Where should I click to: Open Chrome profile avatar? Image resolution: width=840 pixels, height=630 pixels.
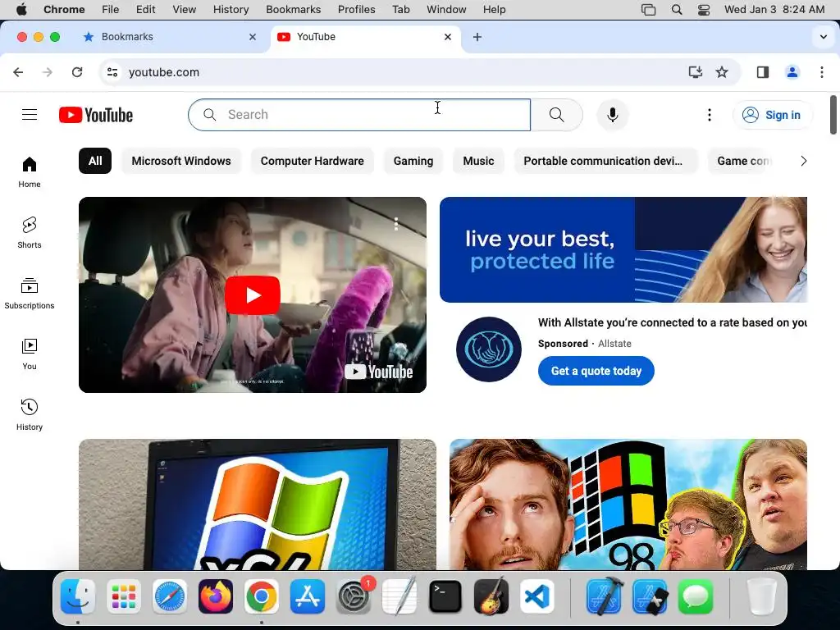click(792, 72)
